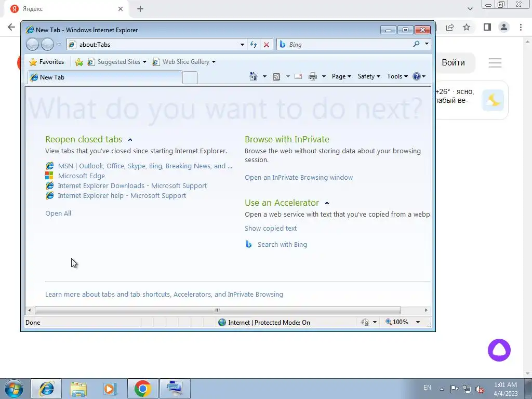Click Internet Explorer taskbar icon

pyautogui.click(x=46, y=389)
